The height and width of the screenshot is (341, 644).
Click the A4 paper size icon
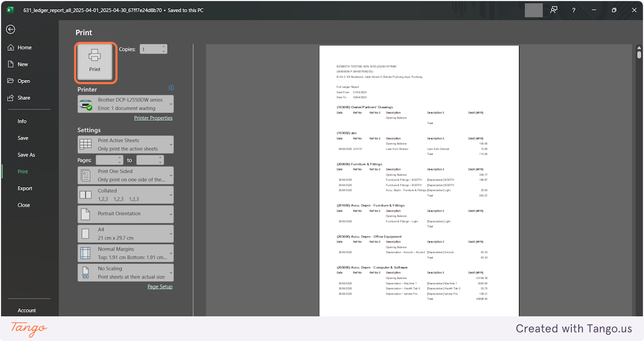pyautogui.click(x=85, y=234)
